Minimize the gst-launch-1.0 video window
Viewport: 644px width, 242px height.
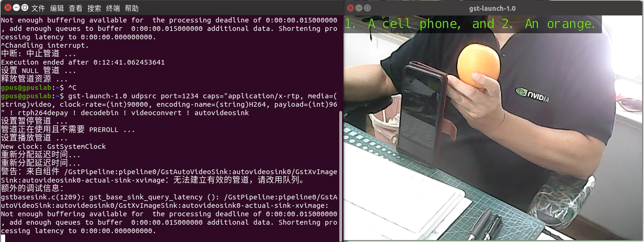click(359, 8)
